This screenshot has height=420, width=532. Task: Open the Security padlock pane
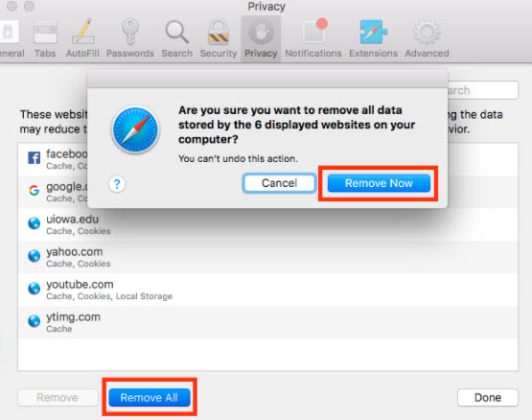[219, 38]
